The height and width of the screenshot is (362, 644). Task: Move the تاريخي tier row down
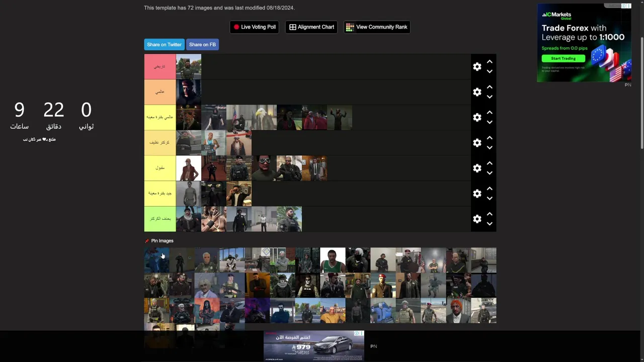pos(490,71)
